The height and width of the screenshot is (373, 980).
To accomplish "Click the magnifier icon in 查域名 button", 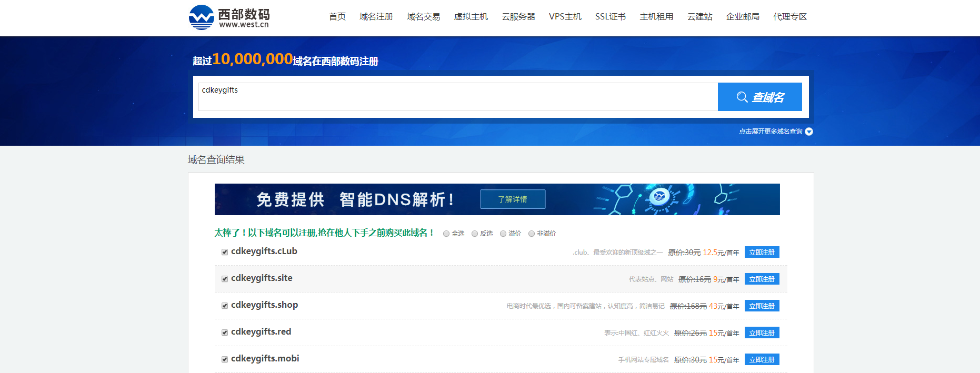I will (742, 97).
